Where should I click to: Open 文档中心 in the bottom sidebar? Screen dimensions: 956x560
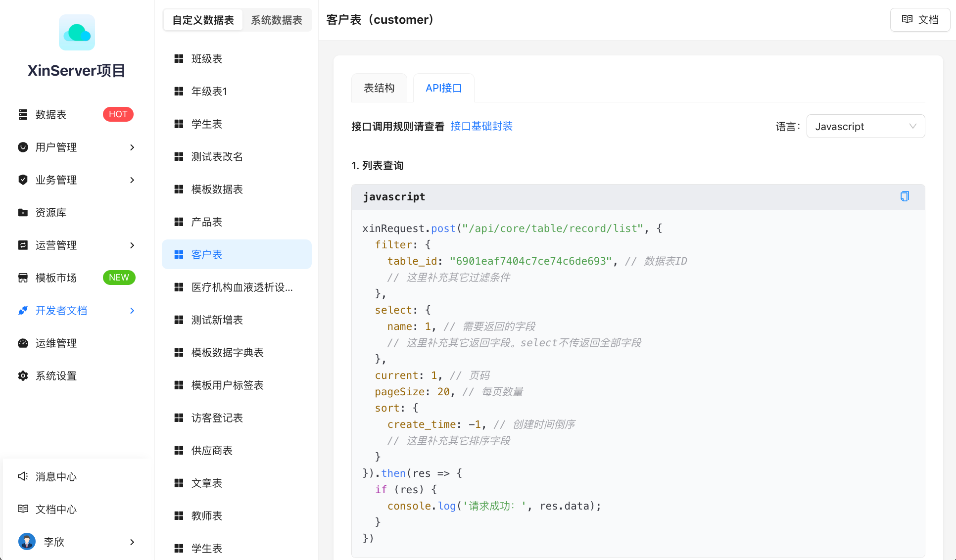click(x=55, y=509)
